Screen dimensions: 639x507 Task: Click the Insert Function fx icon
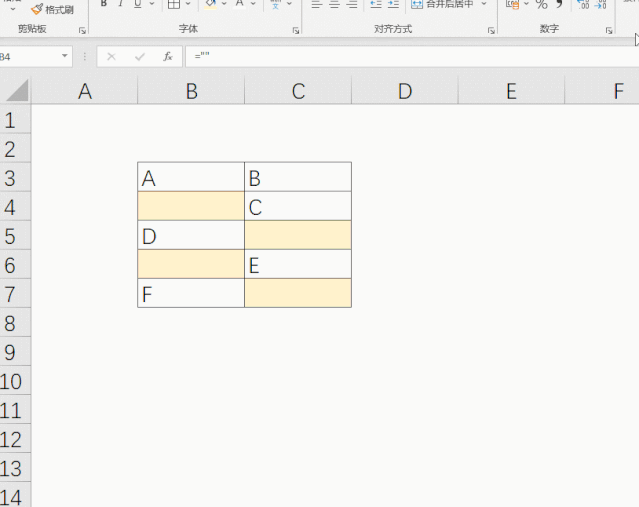tap(168, 56)
